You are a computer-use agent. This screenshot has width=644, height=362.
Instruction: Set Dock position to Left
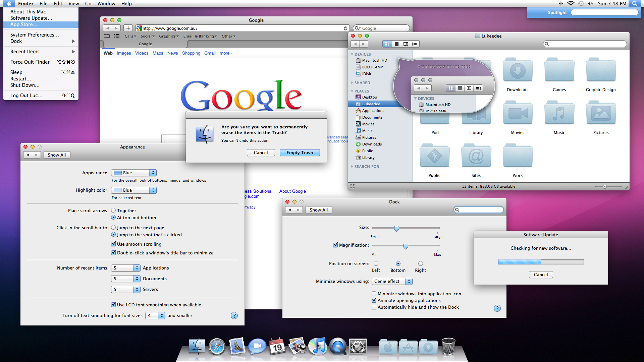tap(376, 263)
